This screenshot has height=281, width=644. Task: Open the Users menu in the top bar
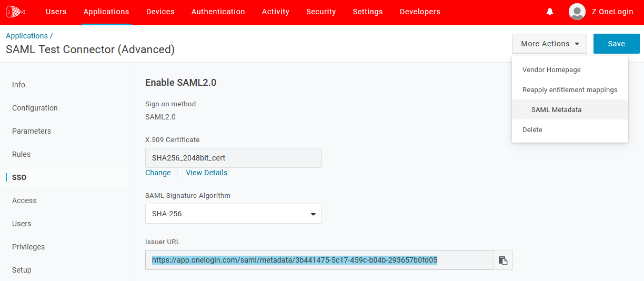pos(56,12)
